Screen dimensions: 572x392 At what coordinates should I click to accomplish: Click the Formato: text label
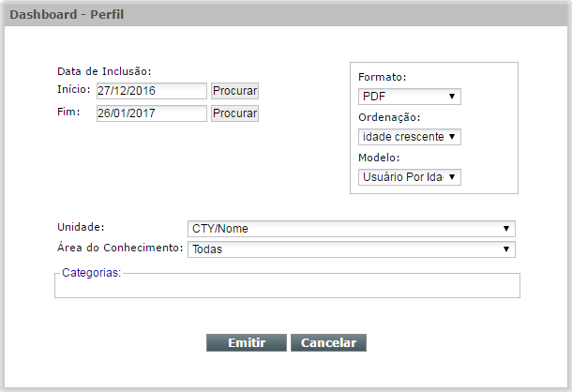tap(382, 77)
